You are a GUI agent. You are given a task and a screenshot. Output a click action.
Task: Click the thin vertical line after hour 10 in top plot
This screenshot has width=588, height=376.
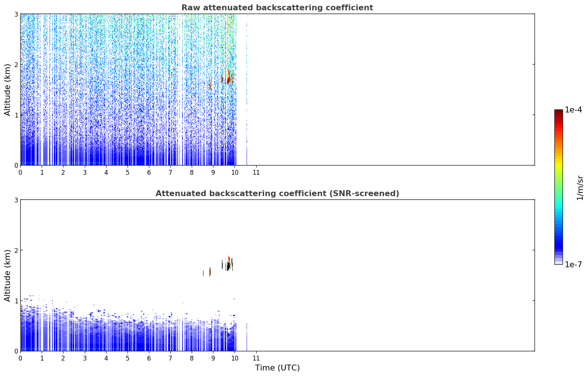coord(247,90)
